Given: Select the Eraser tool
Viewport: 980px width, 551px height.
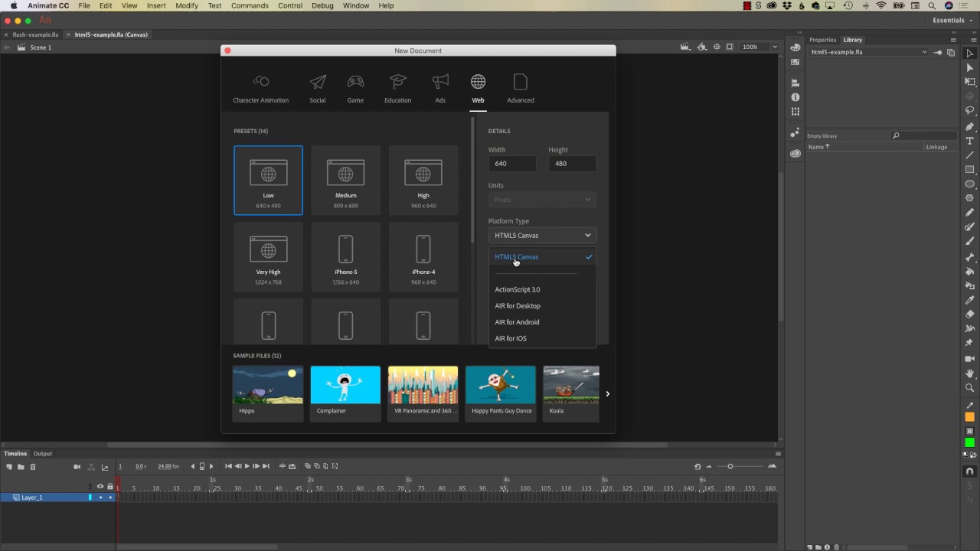Looking at the screenshot, I should coord(969,315).
